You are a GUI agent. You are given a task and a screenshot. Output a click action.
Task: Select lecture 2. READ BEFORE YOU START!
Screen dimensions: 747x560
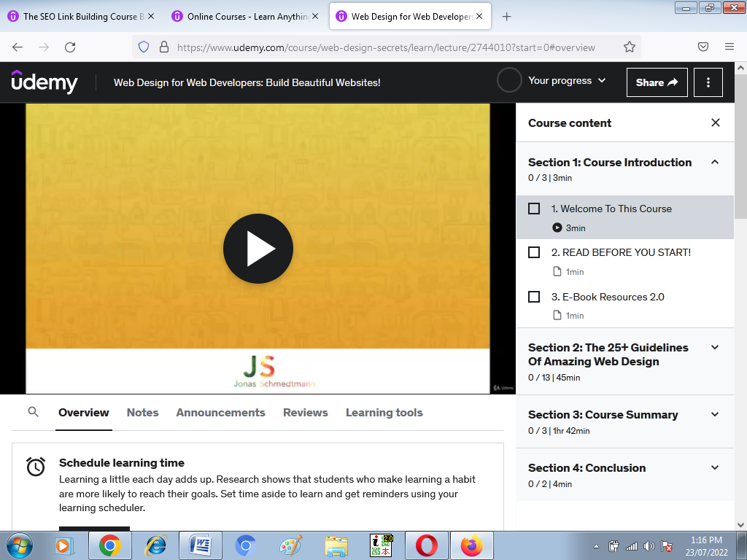tap(625, 262)
